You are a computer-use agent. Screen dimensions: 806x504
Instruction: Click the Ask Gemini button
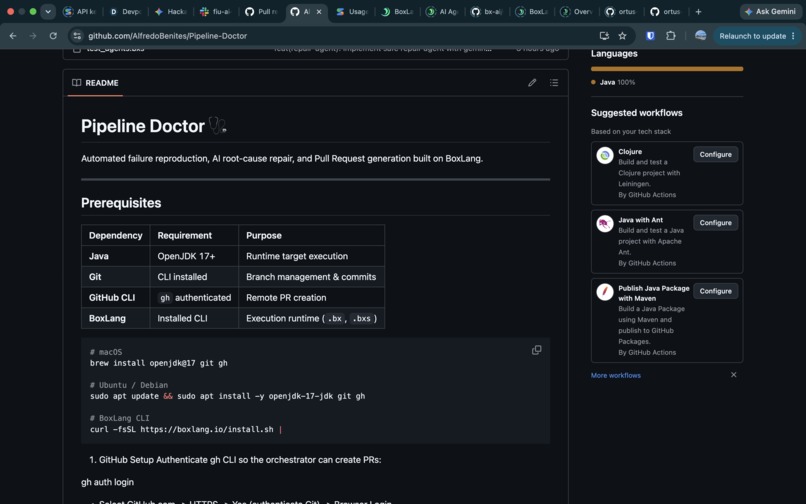coord(770,11)
